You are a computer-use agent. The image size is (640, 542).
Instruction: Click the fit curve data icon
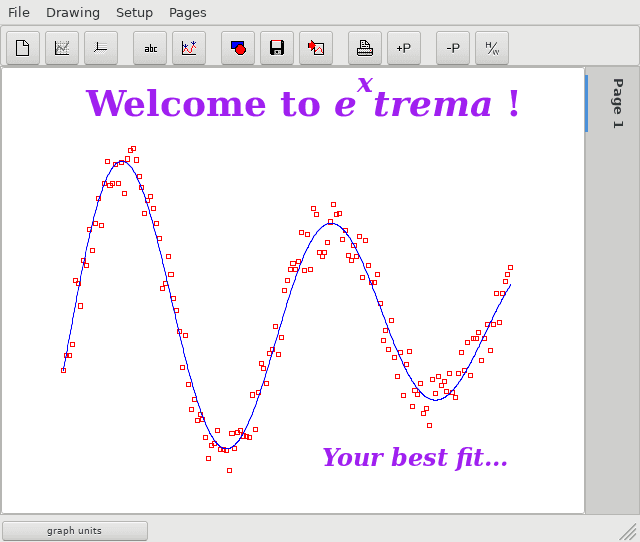[189, 48]
